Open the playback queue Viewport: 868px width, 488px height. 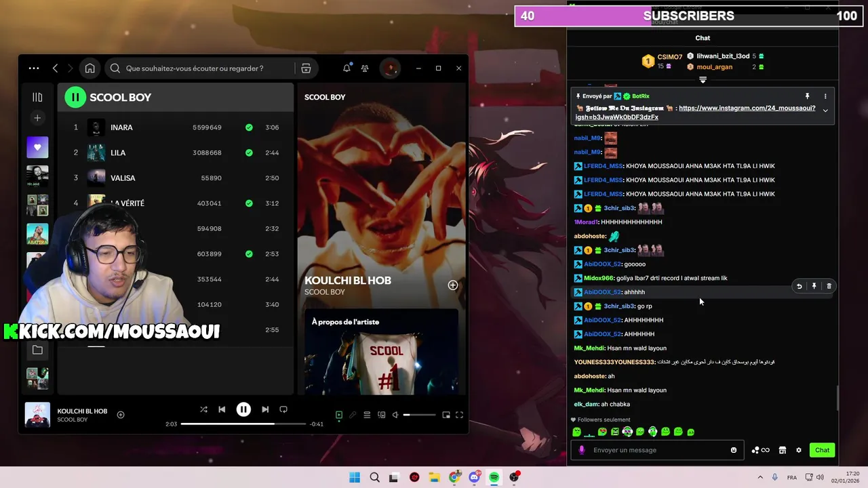pyautogui.click(x=367, y=415)
